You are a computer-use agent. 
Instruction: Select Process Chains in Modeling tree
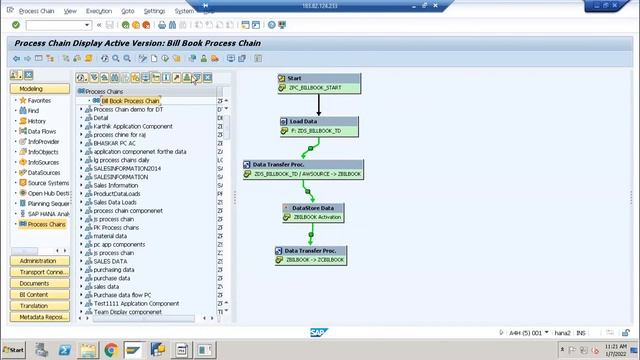(x=46, y=224)
